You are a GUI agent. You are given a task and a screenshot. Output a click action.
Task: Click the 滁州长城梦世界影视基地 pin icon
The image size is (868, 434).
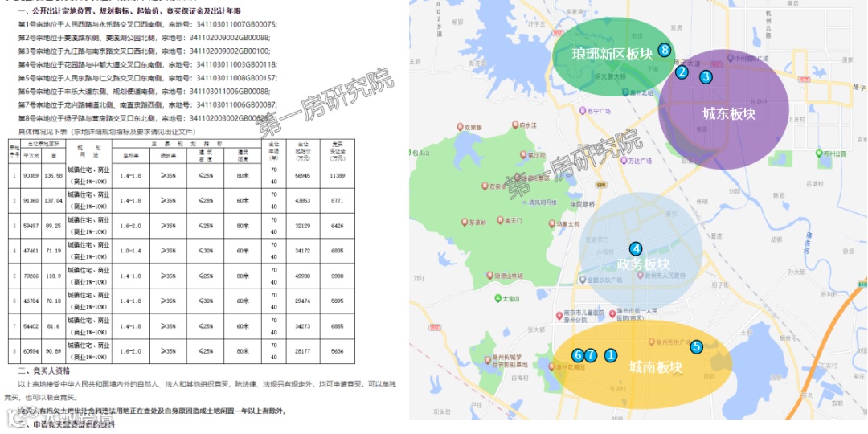488,359
